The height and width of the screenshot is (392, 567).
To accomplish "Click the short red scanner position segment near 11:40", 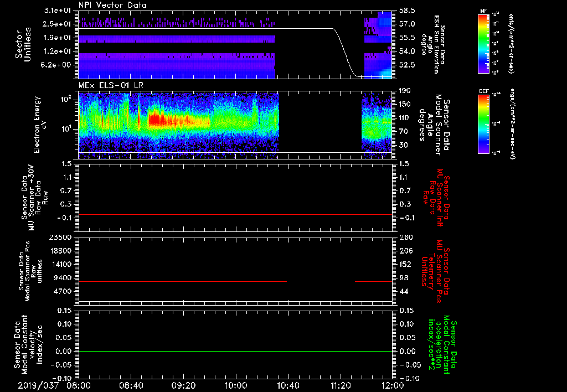I will 374,281.
